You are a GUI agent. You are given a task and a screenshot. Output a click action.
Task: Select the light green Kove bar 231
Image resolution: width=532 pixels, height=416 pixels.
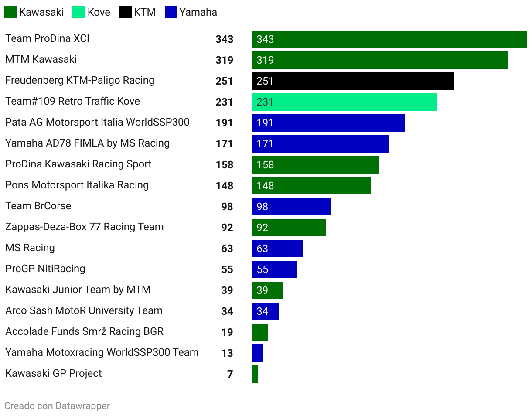coord(344,102)
